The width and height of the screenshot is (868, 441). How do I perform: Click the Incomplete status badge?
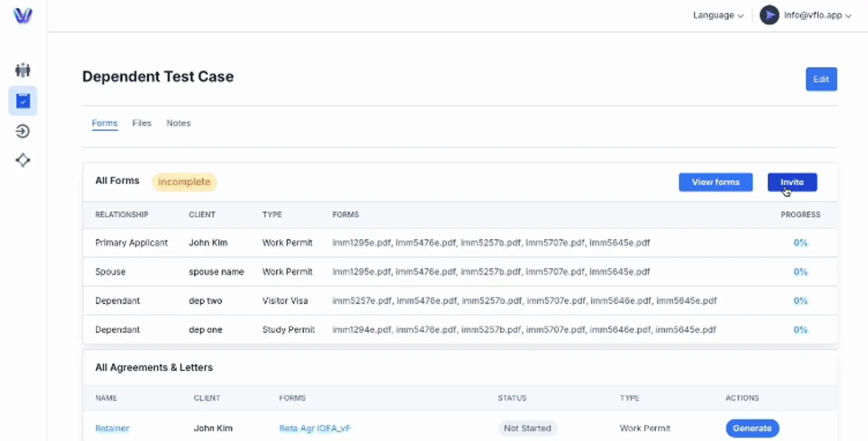click(184, 182)
